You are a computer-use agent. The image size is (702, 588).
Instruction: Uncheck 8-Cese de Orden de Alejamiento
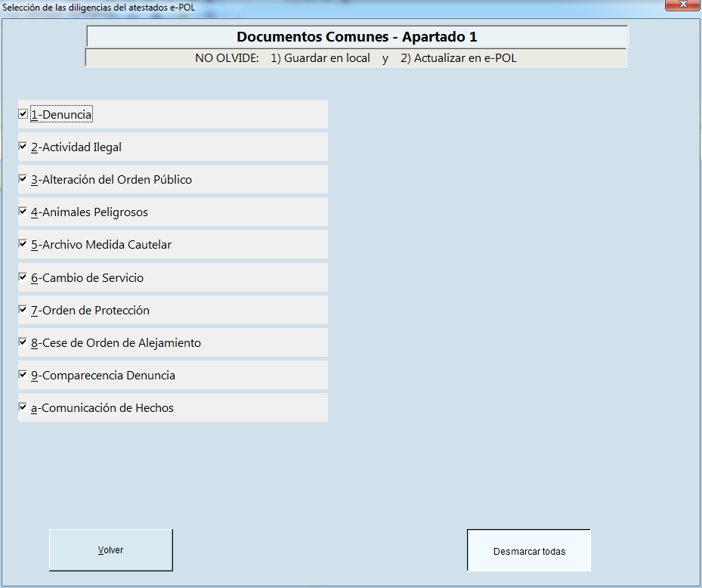coord(23,342)
